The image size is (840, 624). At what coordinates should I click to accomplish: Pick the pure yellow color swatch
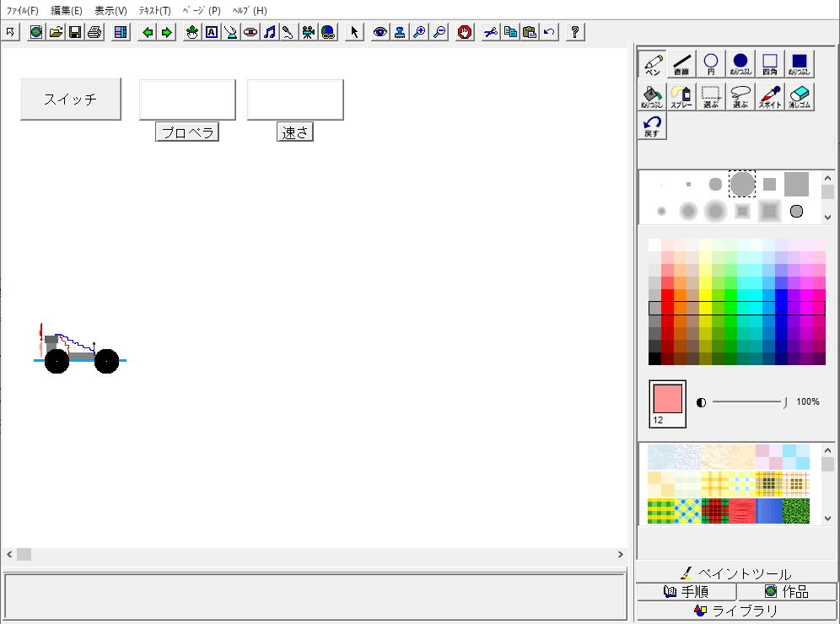[705, 295]
